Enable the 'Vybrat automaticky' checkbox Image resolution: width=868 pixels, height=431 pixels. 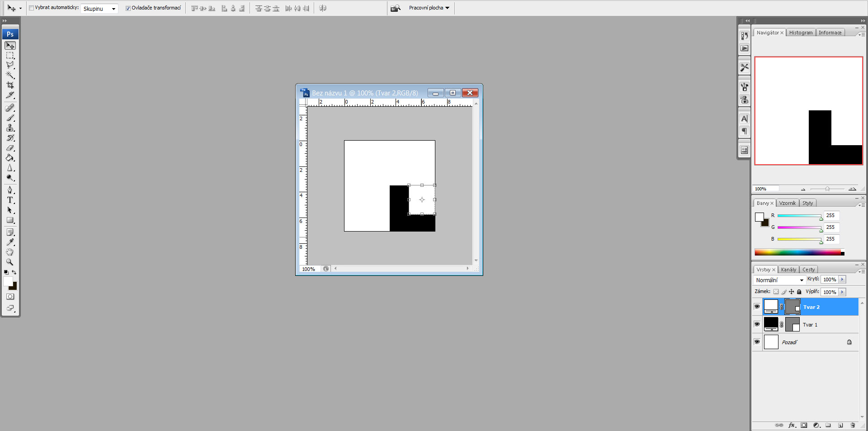(31, 8)
